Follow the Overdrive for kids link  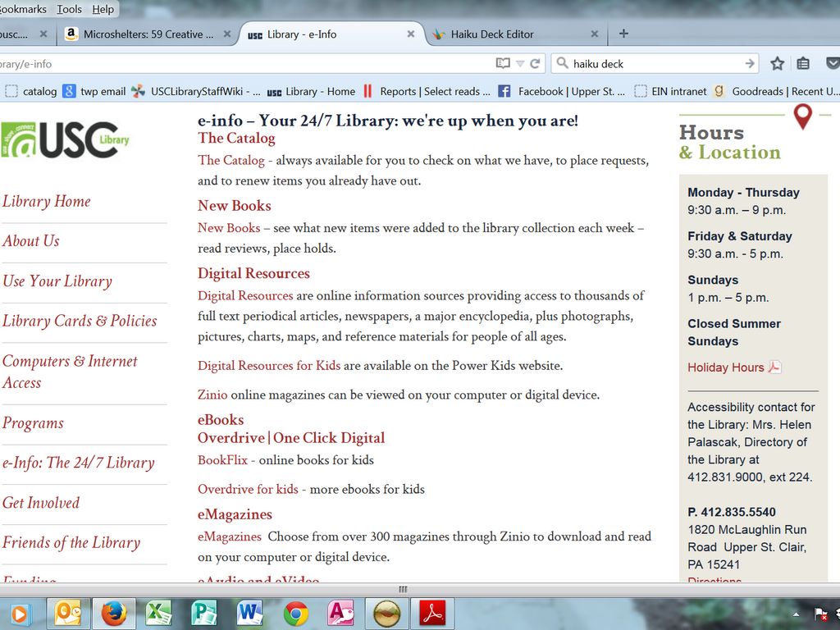tap(248, 489)
